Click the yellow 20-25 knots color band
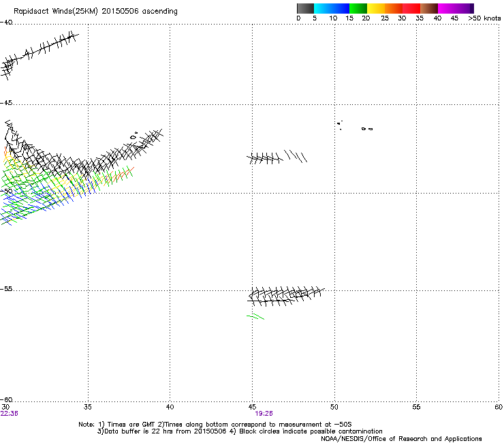 (376, 8)
